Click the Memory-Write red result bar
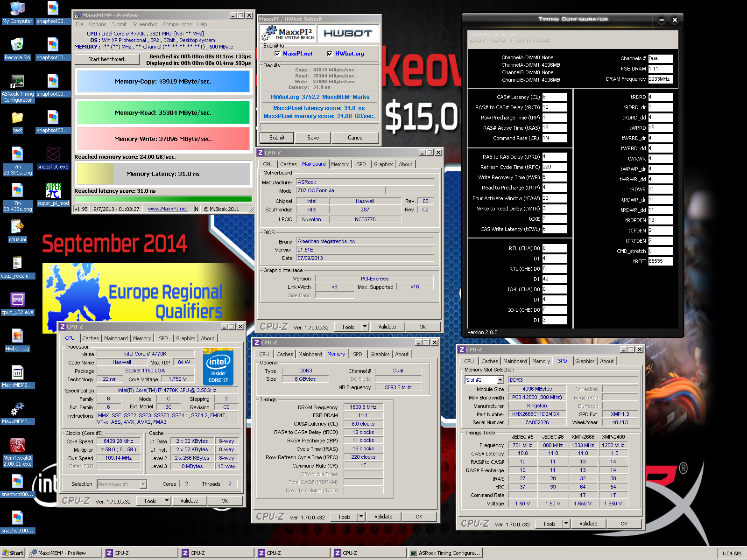 click(x=163, y=139)
